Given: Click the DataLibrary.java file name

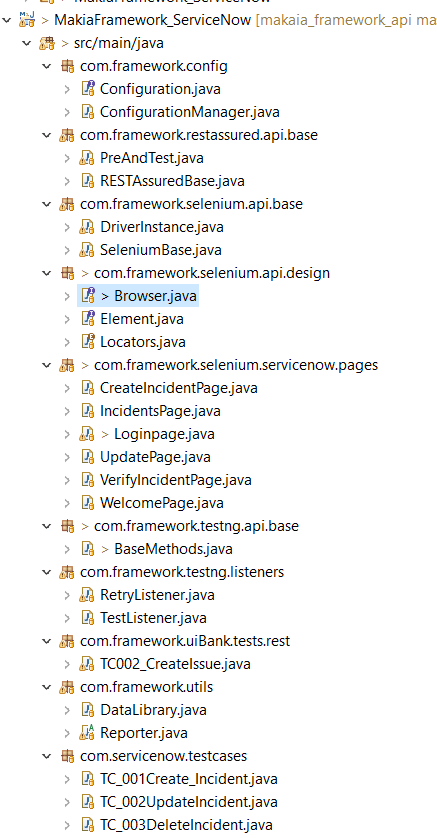Looking at the screenshot, I should pyautogui.click(x=153, y=709).
